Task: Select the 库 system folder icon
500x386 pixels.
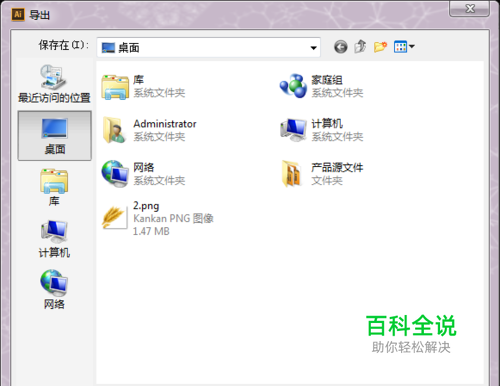Action: click(115, 87)
